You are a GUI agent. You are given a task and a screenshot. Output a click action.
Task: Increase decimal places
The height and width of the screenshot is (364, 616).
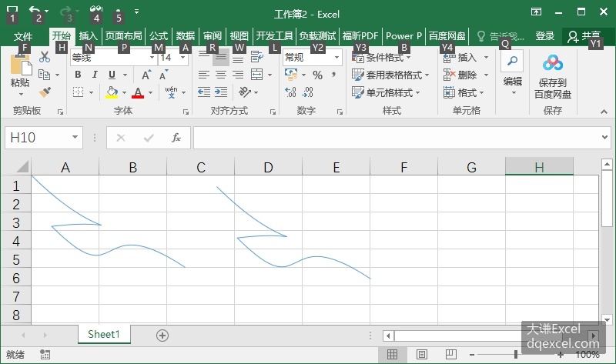coord(291,92)
